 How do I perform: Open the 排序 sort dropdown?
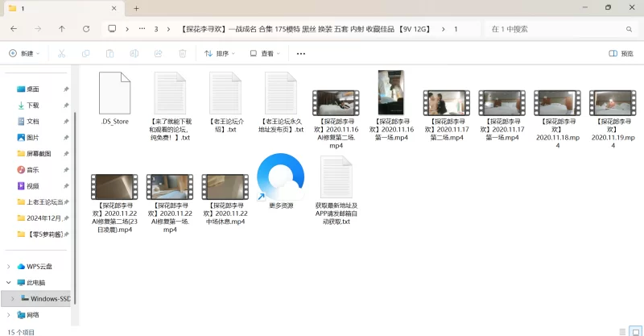tap(219, 54)
